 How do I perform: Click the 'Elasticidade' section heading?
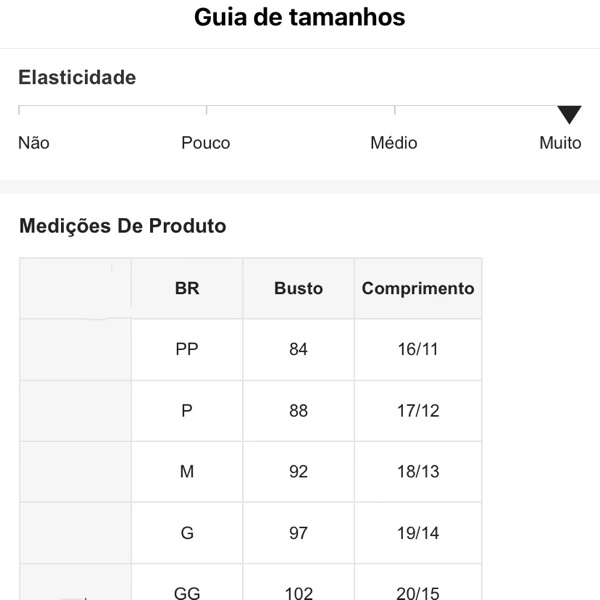click(x=77, y=77)
